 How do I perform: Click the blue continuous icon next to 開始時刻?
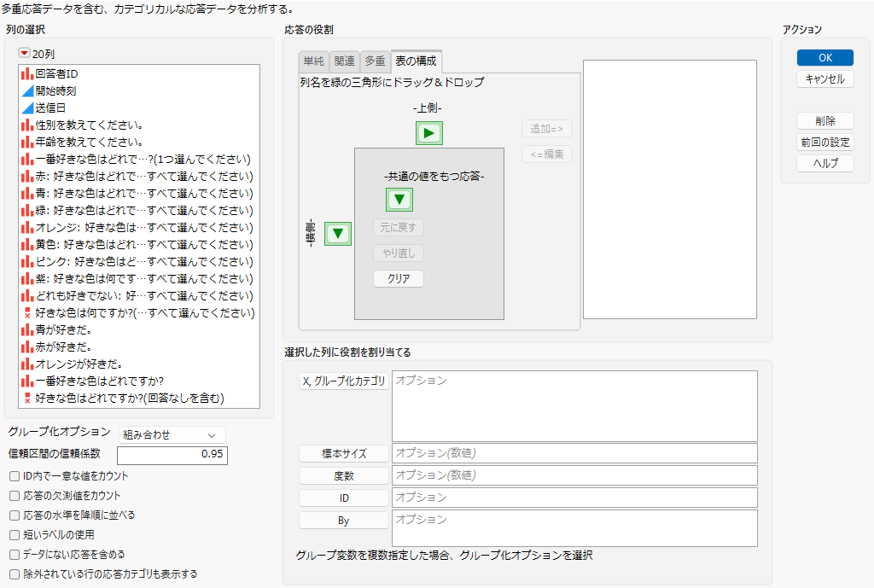27,90
